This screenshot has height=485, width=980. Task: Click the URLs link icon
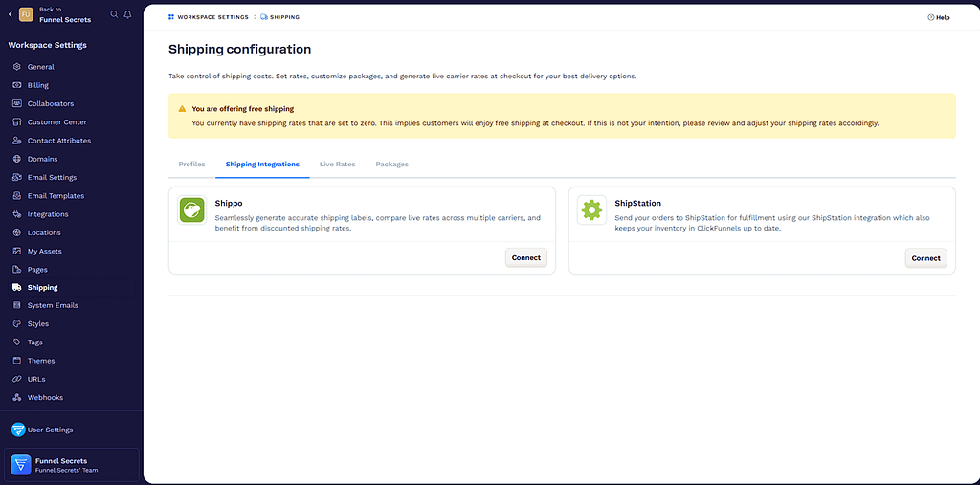point(17,379)
